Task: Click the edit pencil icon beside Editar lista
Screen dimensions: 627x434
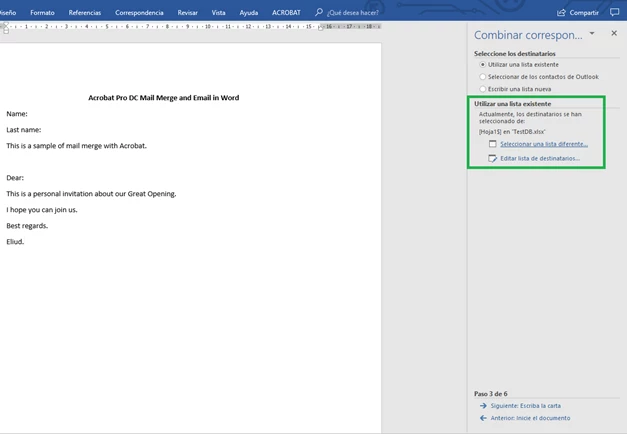Action: (493, 158)
